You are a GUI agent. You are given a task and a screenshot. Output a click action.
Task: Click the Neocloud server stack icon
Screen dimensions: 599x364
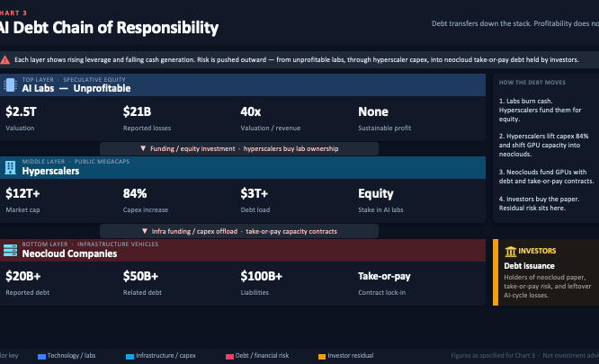(10, 250)
